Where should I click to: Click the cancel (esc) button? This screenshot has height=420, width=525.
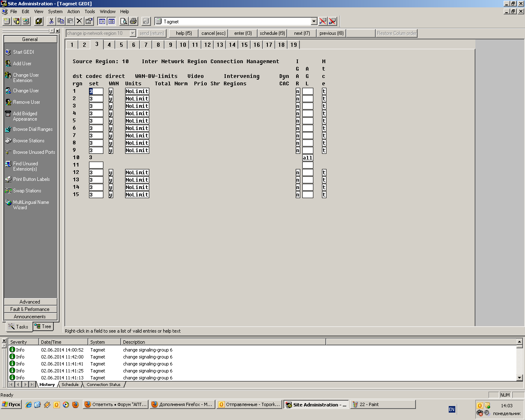point(213,33)
